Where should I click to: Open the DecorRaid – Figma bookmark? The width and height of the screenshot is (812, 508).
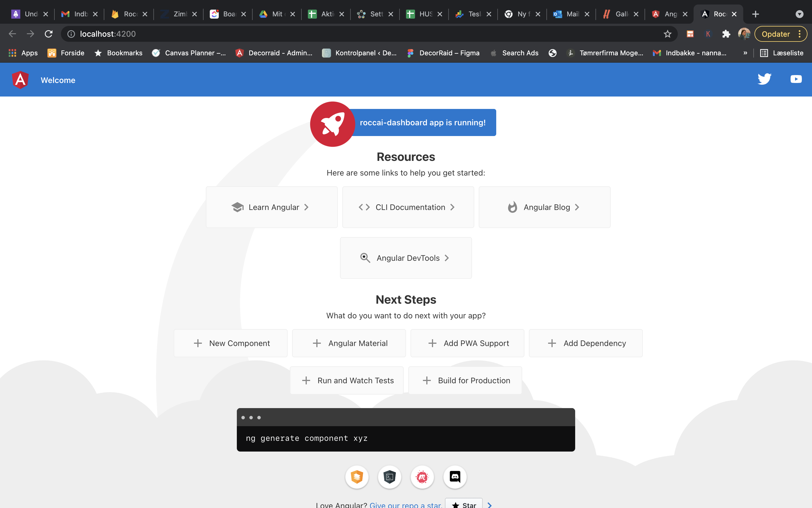coord(443,53)
